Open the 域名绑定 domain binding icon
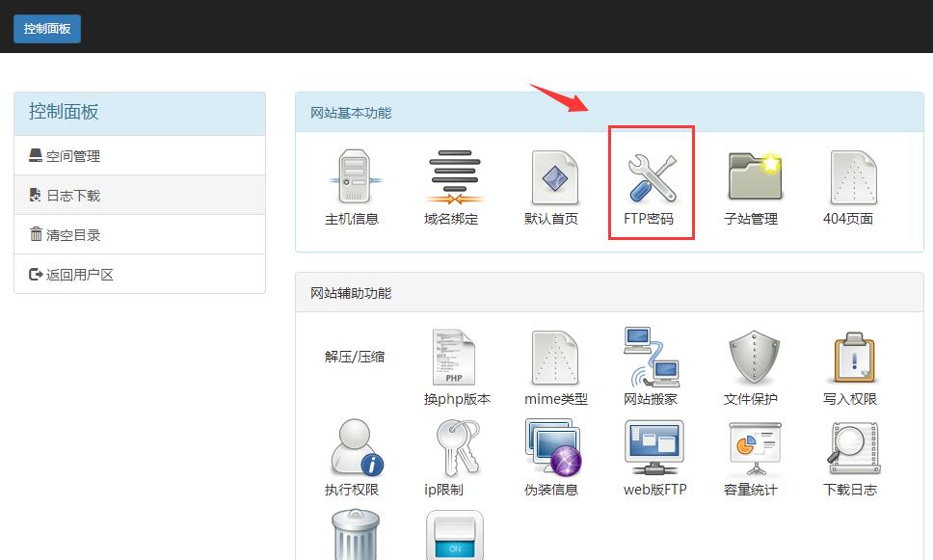933x560 pixels. coord(455,176)
